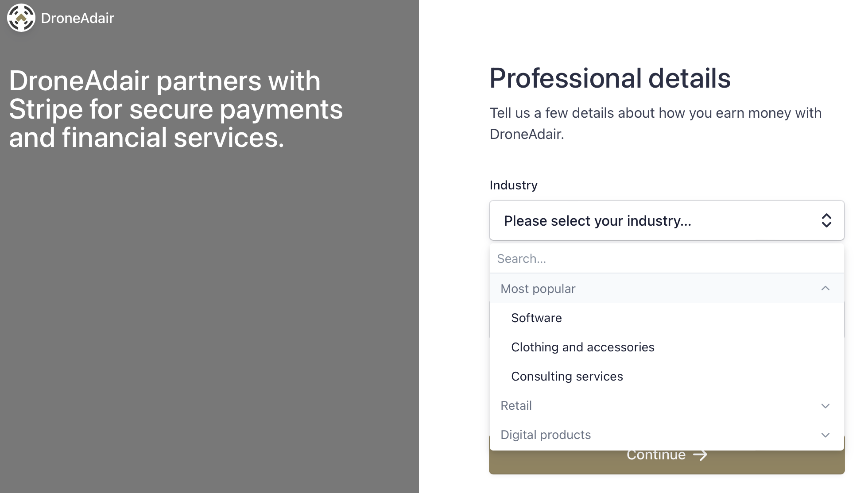
Task: Click the Professional details heading
Action: (610, 78)
